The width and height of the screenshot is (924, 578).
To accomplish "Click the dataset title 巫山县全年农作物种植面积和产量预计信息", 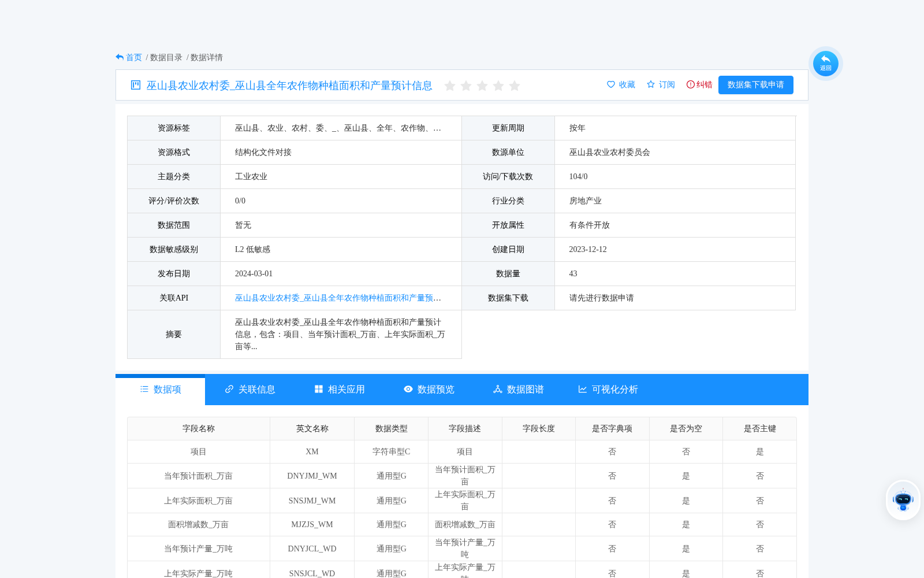I will click(x=289, y=86).
